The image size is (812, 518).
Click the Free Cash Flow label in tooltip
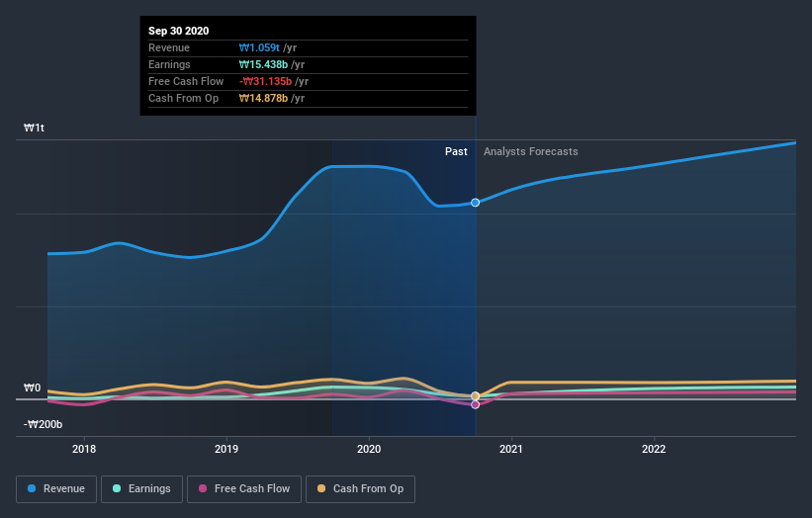[x=186, y=81]
